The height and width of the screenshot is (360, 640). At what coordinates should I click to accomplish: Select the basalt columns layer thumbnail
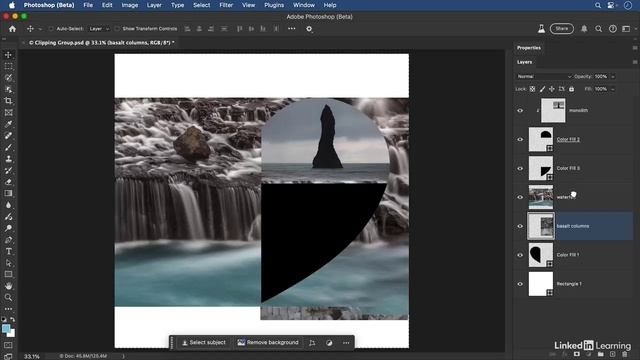click(541, 226)
